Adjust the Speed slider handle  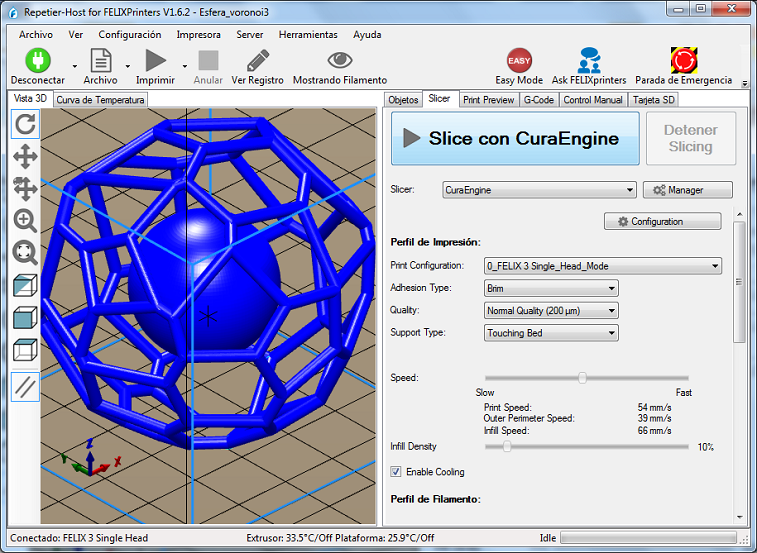point(582,378)
